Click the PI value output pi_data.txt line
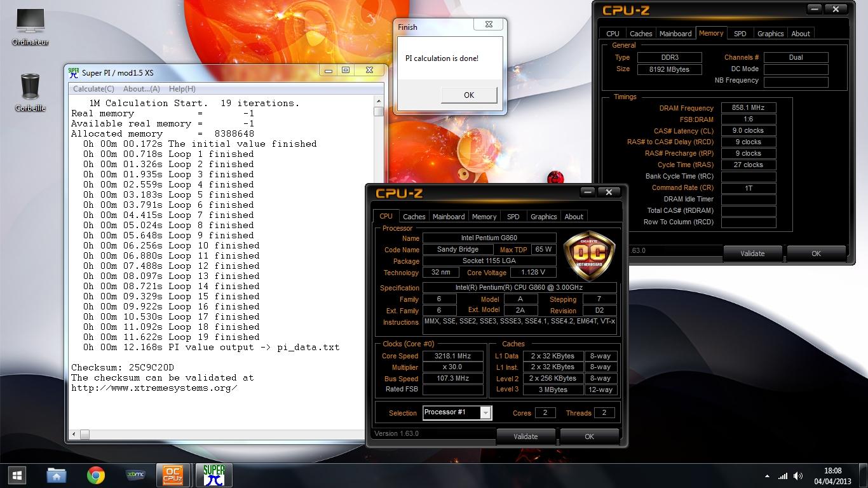This screenshot has width=868, height=488. coord(212,347)
